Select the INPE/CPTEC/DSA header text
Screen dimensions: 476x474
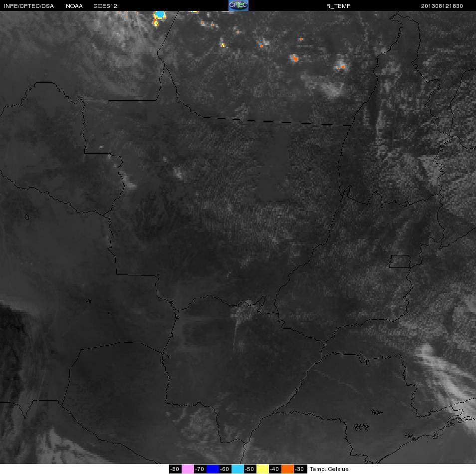tap(29, 6)
